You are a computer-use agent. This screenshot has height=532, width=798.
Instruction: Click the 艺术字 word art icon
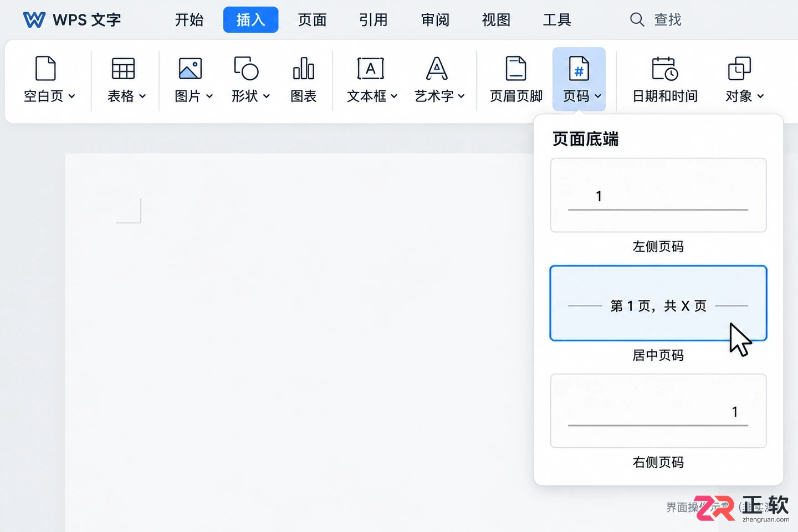click(x=437, y=69)
